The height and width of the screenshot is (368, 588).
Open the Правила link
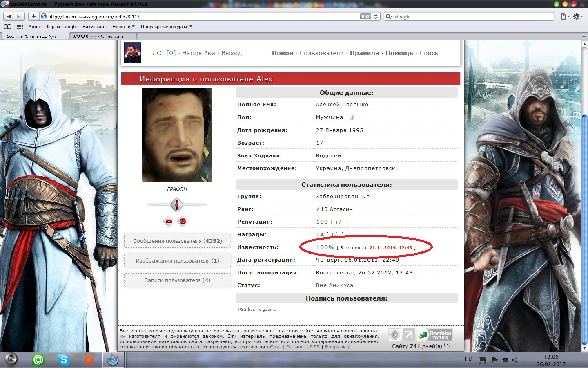(365, 53)
